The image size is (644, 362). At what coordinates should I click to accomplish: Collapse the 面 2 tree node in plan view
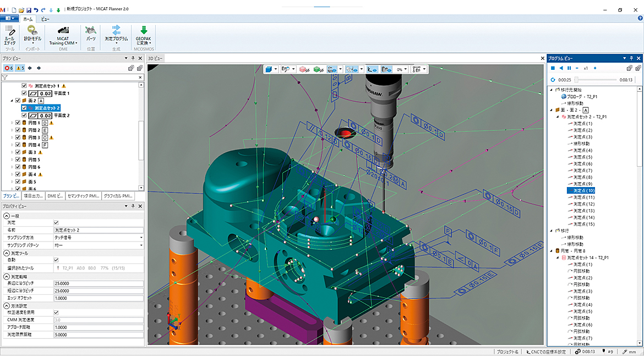[x=12, y=101]
